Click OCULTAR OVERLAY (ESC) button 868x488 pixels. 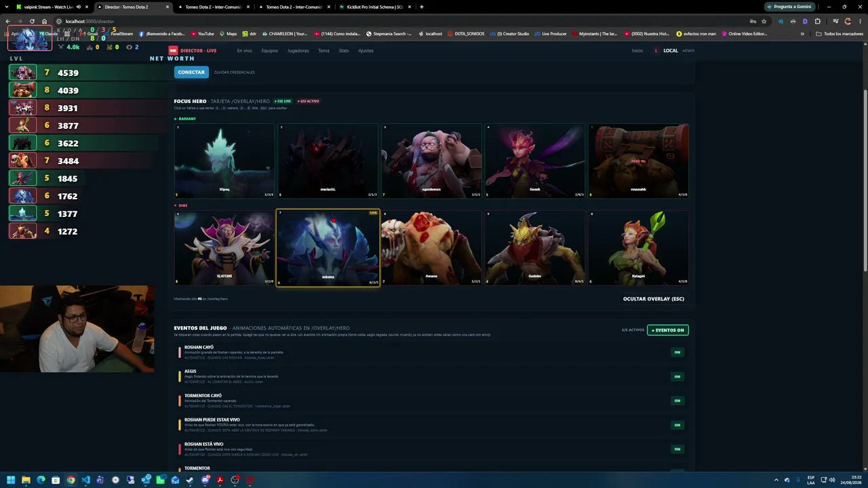coord(654,299)
